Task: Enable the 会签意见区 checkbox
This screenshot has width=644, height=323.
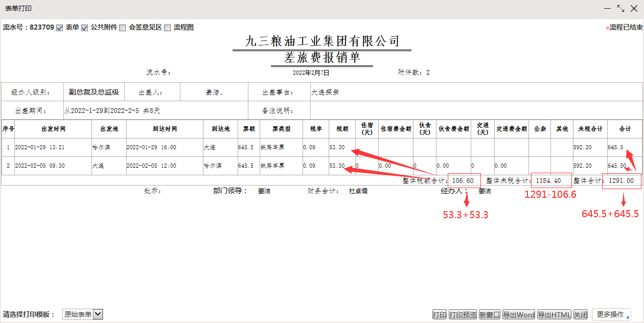Action: point(123,28)
